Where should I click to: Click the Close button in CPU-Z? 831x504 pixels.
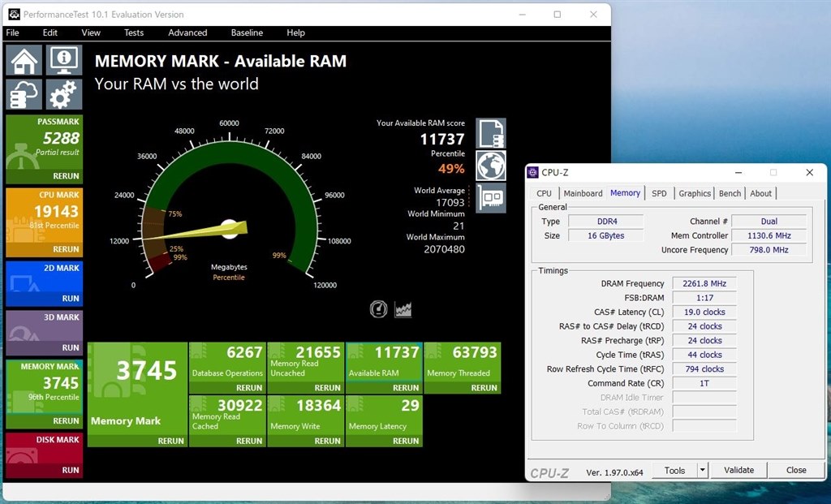point(796,470)
